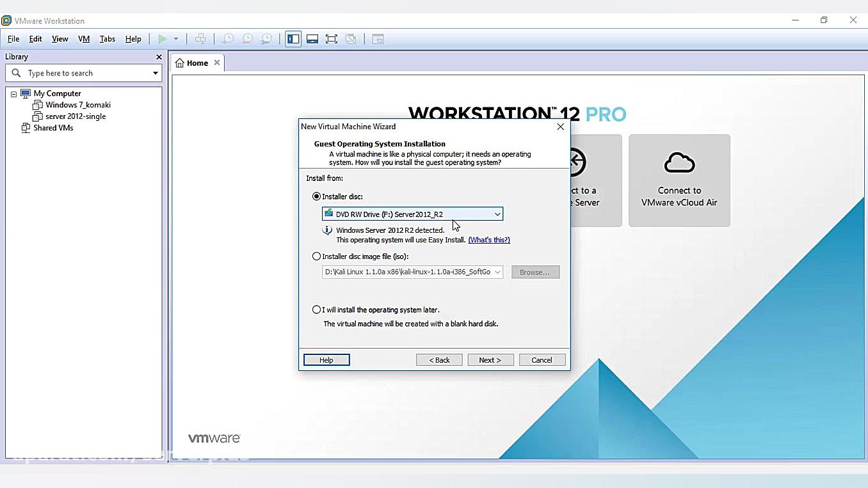Click the Unity mode toolbar icon
Image resolution: width=868 pixels, height=488 pixels.
pos(351,39)
